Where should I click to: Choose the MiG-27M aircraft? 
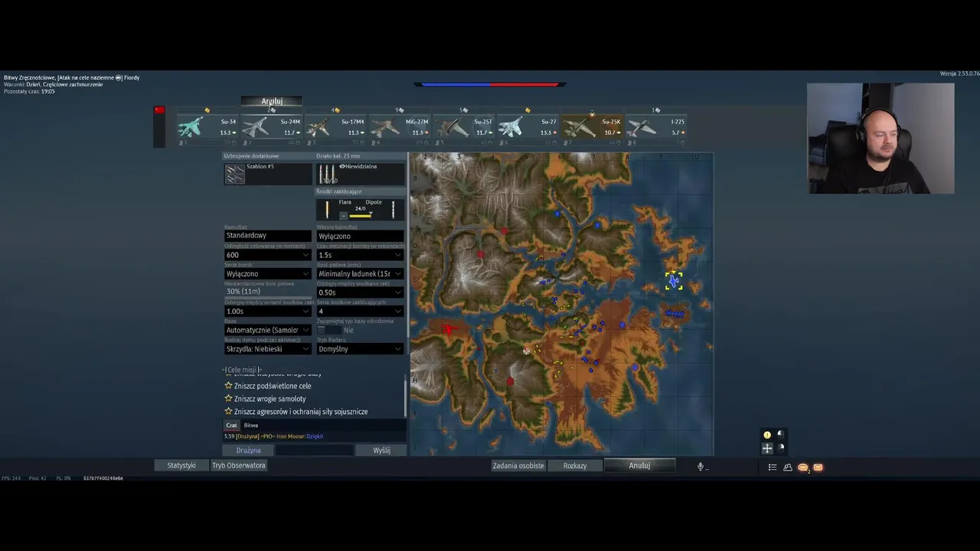399,127
